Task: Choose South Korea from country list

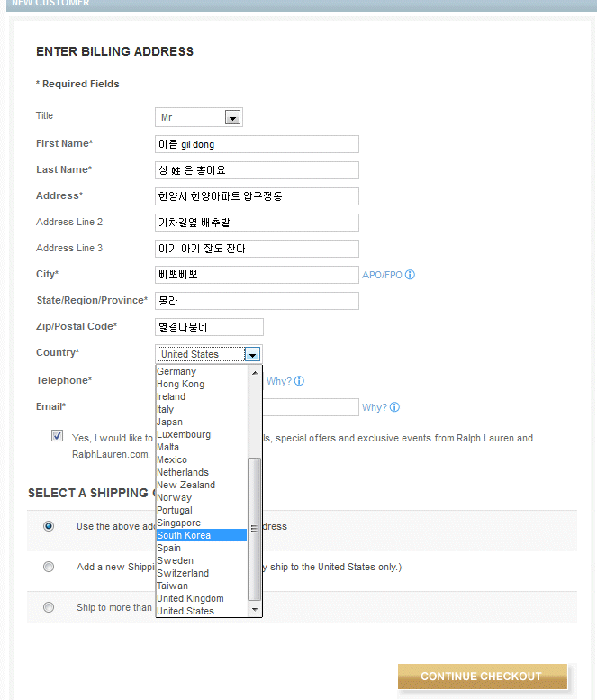Action: [201, 535]
